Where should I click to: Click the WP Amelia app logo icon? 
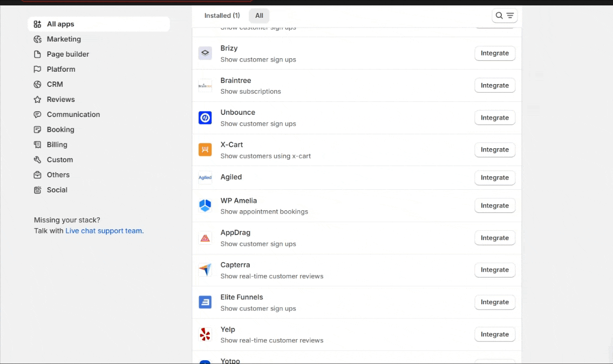pos(205,205)
